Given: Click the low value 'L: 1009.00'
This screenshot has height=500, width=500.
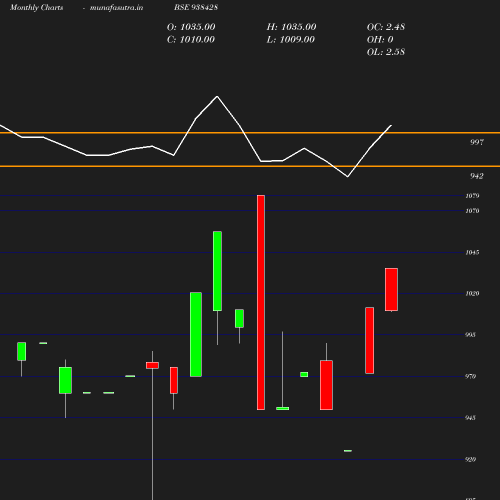Looking at the screenshot, I should click(x=291, y=40).
